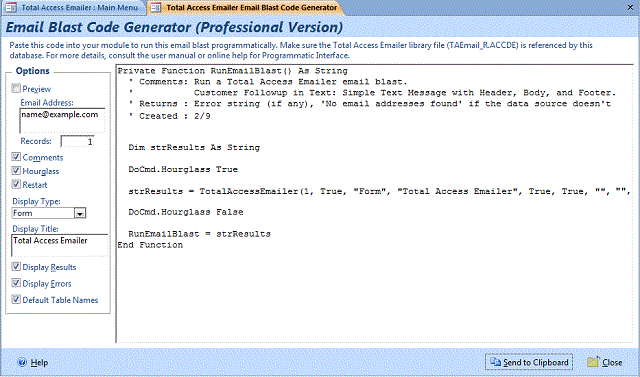Click the form icon on Main Menu tab
The height and width of the screenshot is (377, 640).
pyautogui.click(x=11, y=7)
